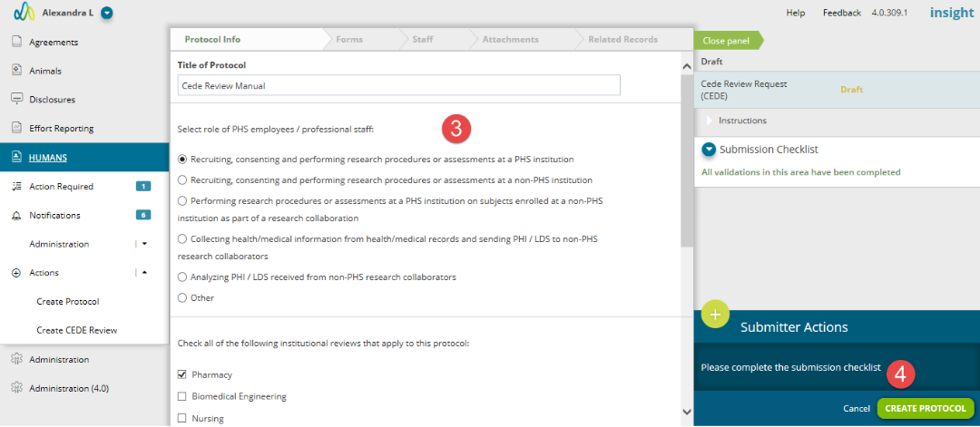The width and height of the screenshot is (980, 427).
Task: Click the Notifications bell icon
Action: (x=17, y=216)
